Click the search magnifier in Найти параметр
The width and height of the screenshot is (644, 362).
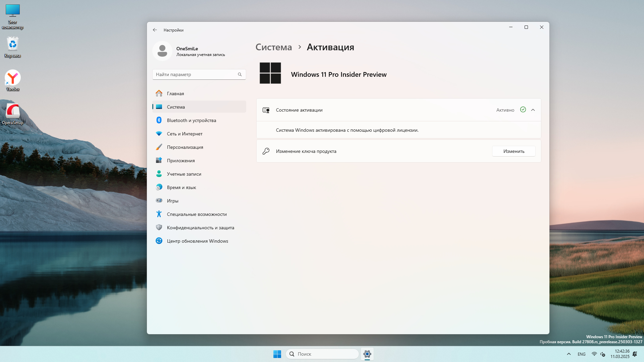point(240,74)
